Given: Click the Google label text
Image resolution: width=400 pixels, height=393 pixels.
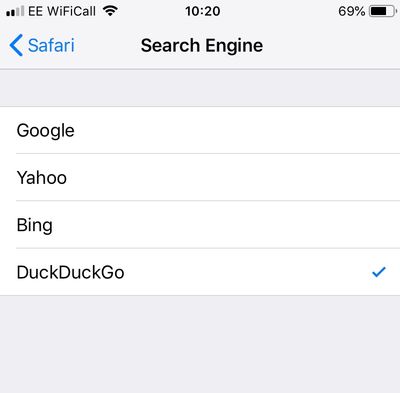Looking at the screenshot, I should tap(46, 131).
